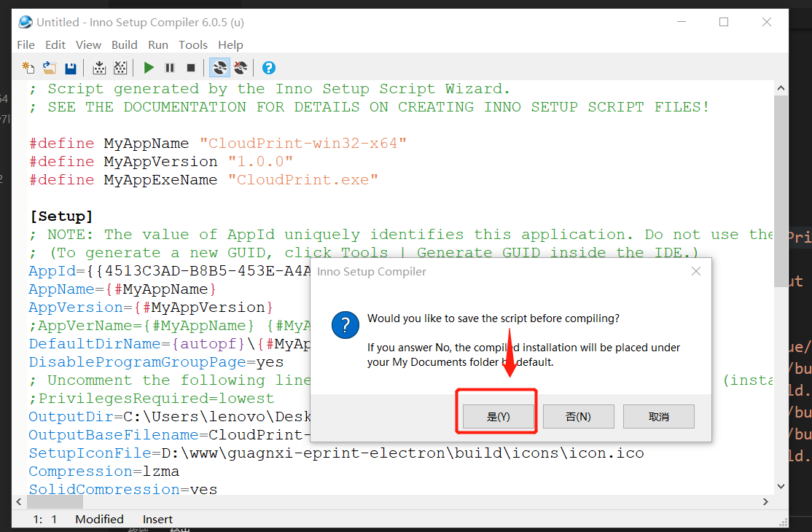Click the Compression=lzma line
The width and height of the screenshot is (812, 532).
[x=104, y=472]
